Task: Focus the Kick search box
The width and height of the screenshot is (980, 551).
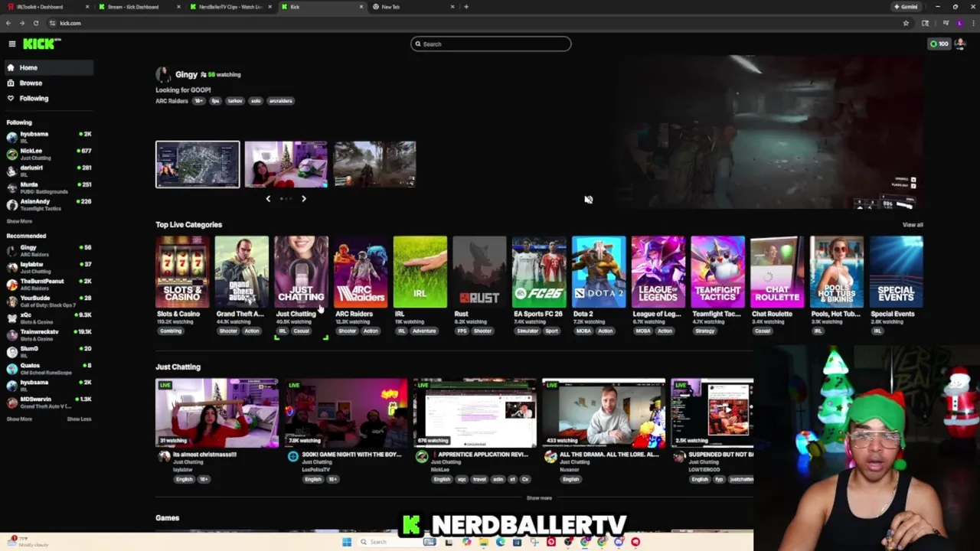Action: tap(491, 44)
